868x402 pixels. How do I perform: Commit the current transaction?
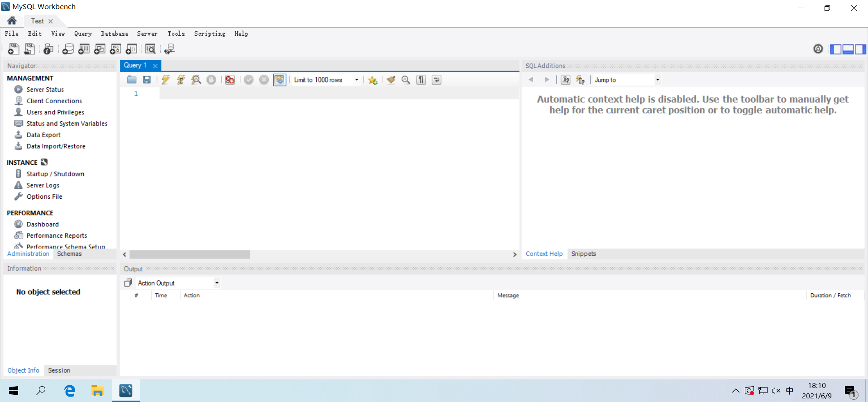[x=248, y=80]
